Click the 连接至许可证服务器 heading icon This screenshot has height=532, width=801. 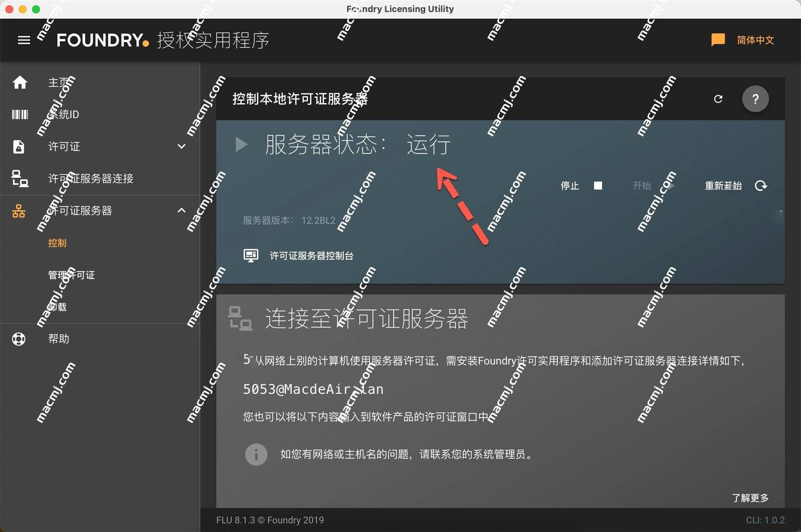[x=240, y=318]
